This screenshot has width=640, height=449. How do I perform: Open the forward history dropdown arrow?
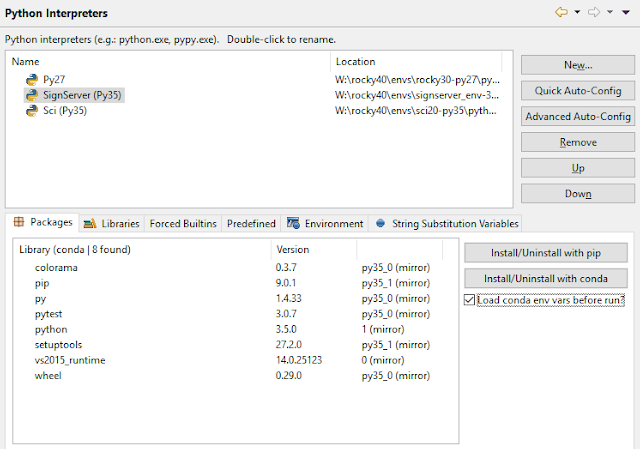610,12
